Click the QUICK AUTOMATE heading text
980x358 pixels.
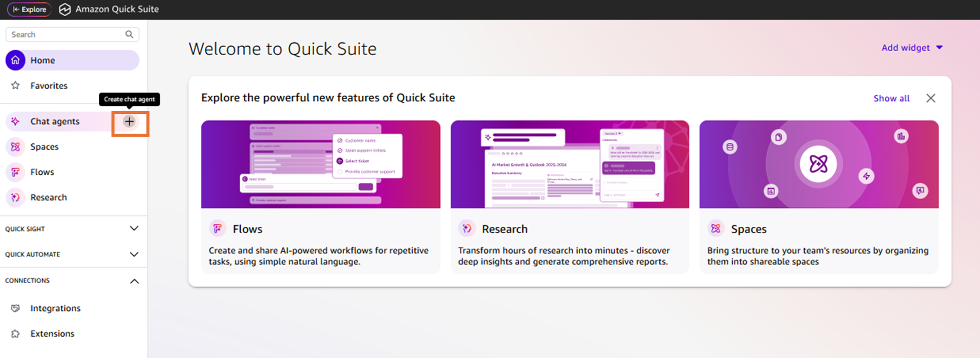(x=32, y=254)
